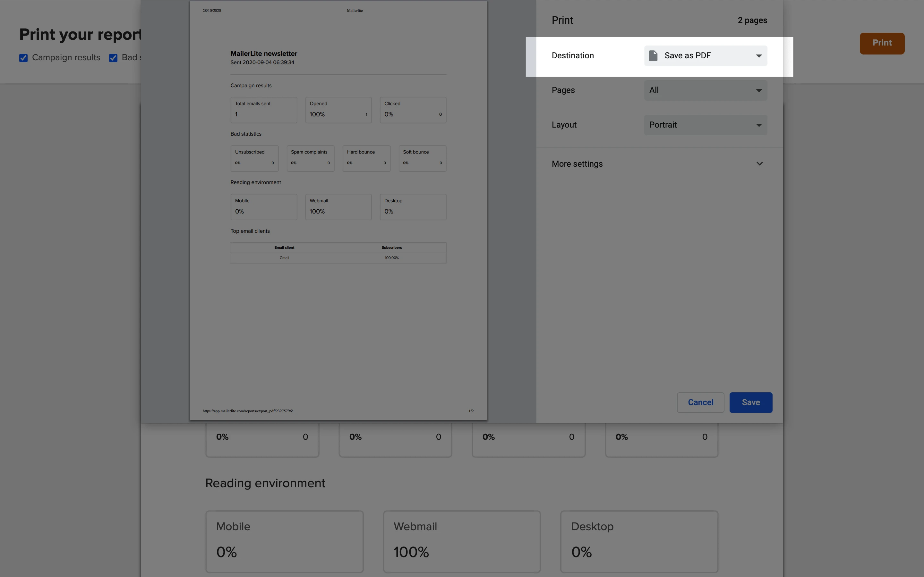Click the Cancel button in print dialog

point(700,402)
